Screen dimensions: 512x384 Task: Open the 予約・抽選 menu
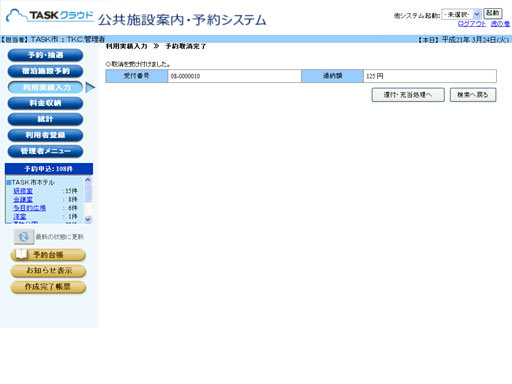tap(45, 55)
